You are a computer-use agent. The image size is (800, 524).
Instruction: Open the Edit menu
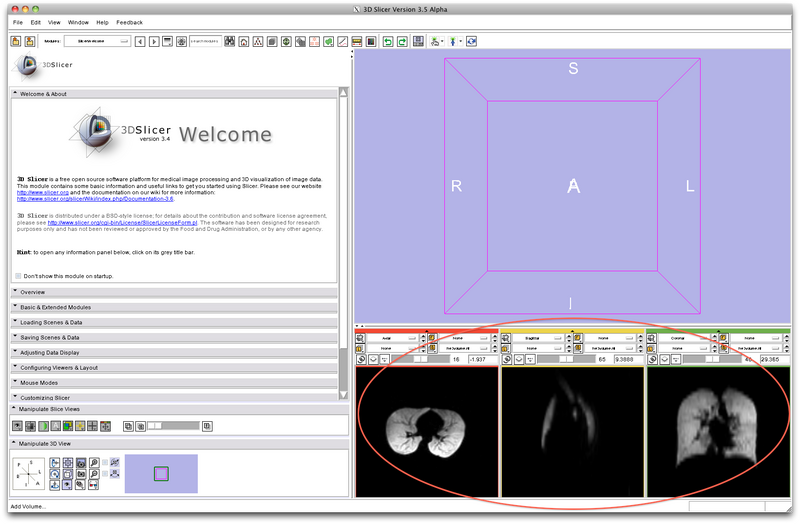(x=36, y=22)
